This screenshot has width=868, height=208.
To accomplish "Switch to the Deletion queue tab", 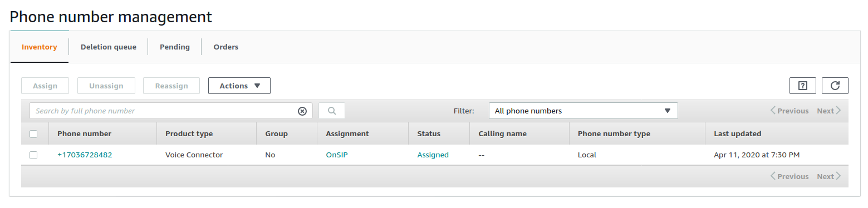I will pyautogui.click(x=109, y=47).
